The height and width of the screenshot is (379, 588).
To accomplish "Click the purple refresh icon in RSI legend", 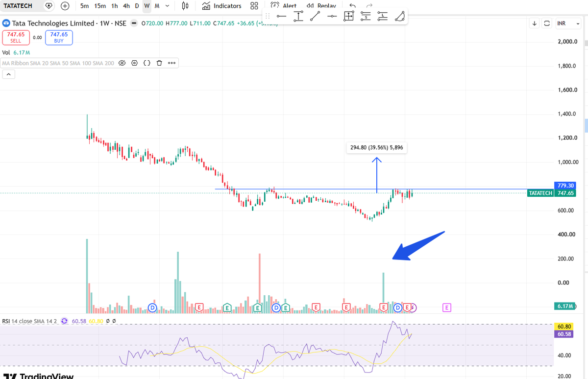I will coord(64,321).
